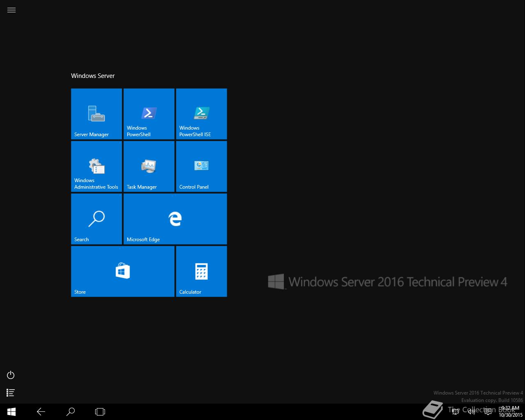Open the Windows PowerShell ISE tile
This screenshot has width=525, height=420.
(x=201, y=114)
